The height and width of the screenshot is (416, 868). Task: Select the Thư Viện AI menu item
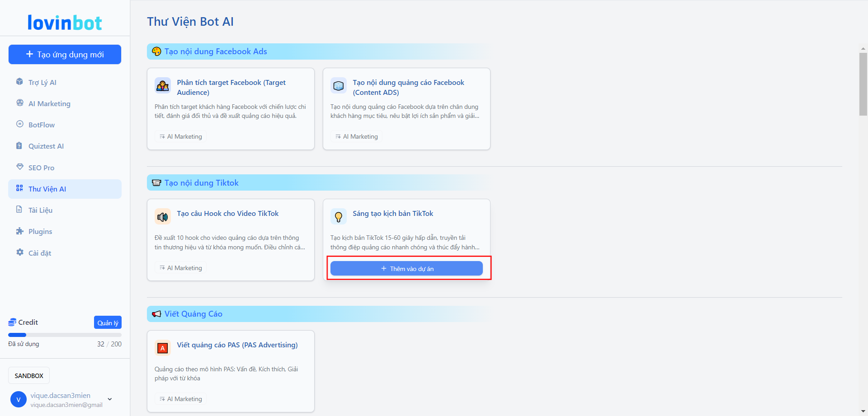(x=47, y=189)
